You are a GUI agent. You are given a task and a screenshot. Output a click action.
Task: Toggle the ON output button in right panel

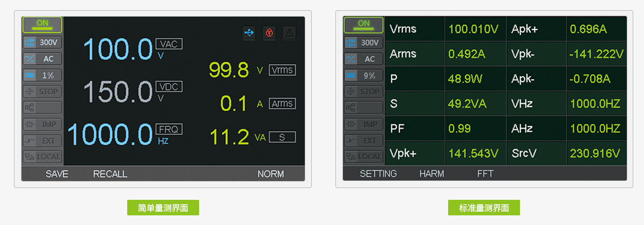click(x=364, y=24)
